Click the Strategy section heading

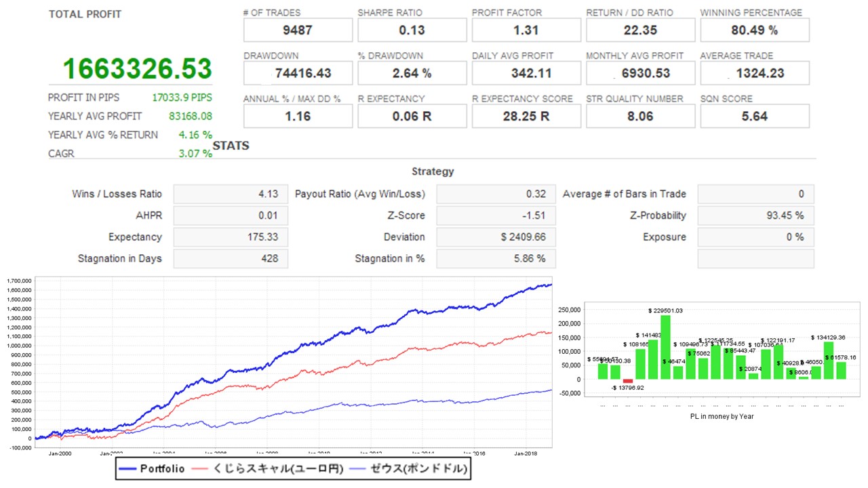pyautogui.click(x=433, y=172)
